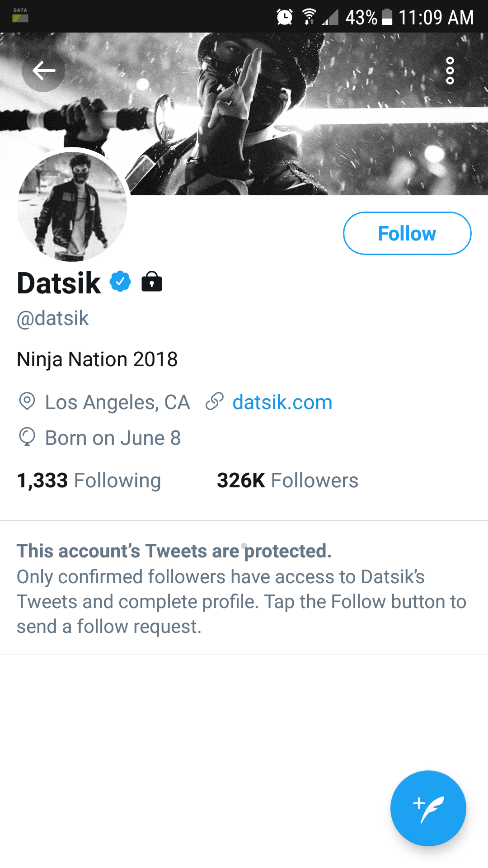Open the datsik.com website link
This screenshot has height=868, width=488.
(282, 402)
